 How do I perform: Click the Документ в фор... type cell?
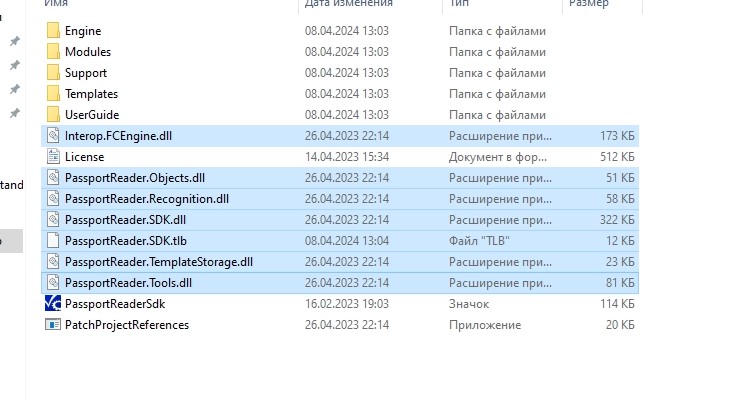(498, 157)
